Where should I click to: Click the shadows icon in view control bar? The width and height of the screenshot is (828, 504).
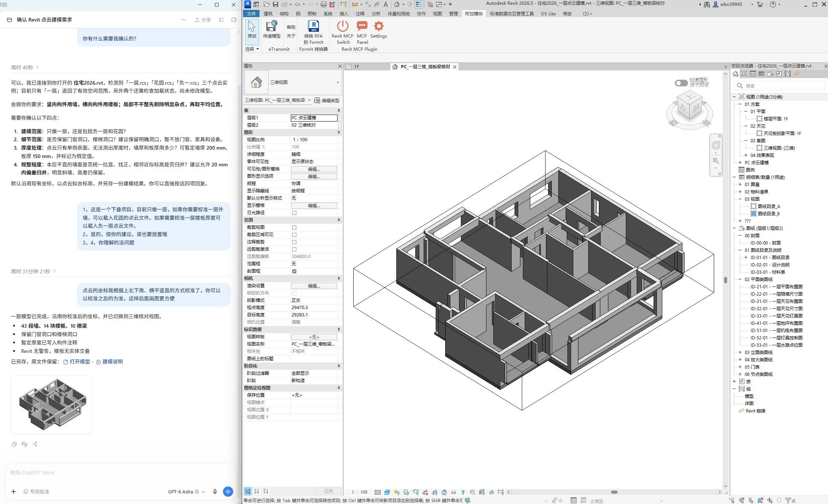coord(406,492)
